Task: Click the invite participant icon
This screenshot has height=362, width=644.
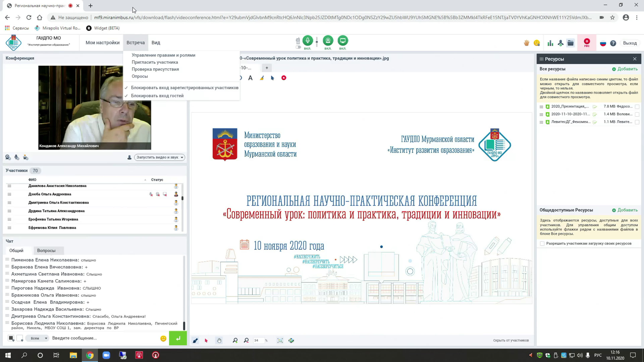Action: click(x=561, y=43)
